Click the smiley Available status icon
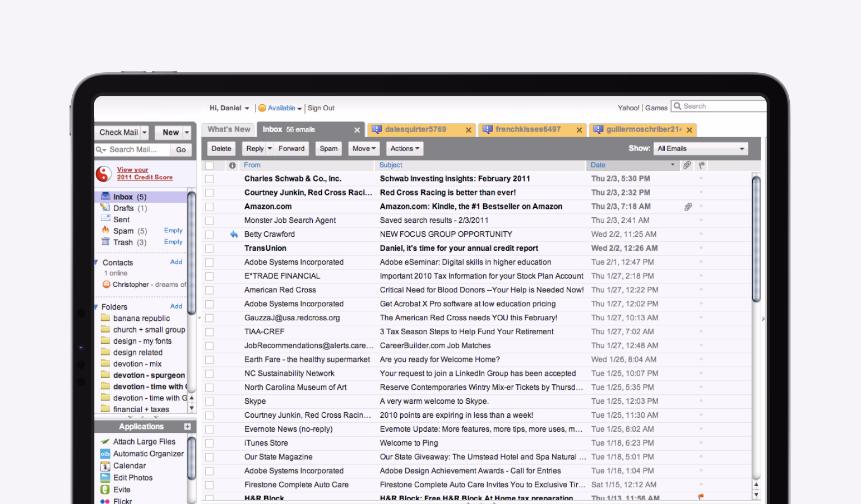 pyautogui.click(x=262, y=108)
